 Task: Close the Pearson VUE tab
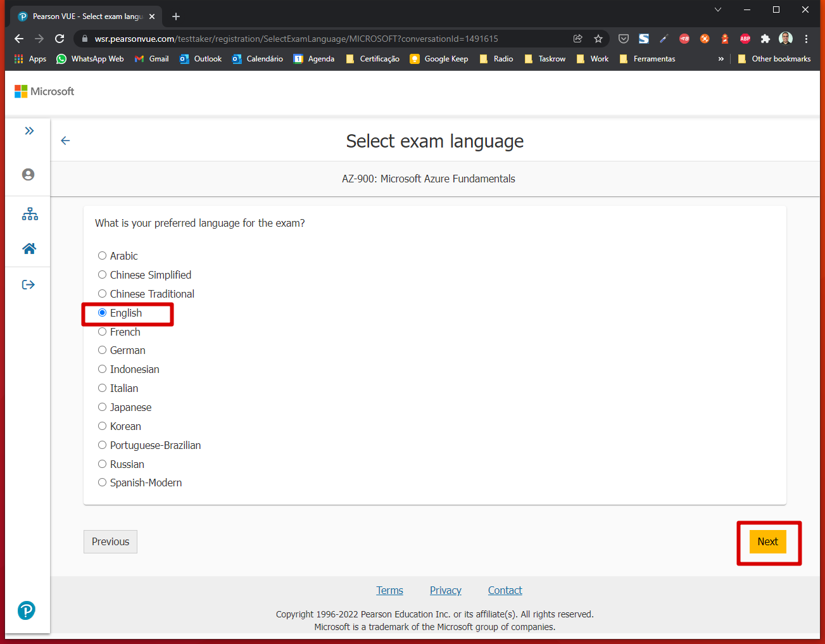pyautogui.click(x=152, y=16)
